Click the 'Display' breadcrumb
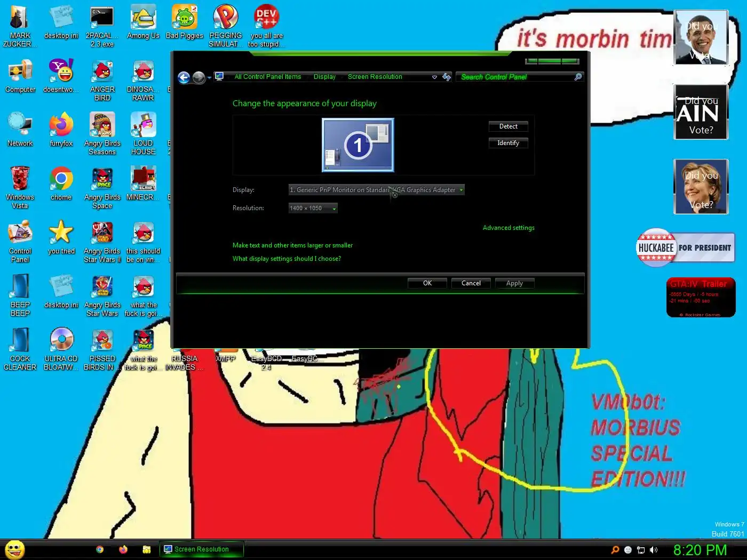The height and width of the screenshot is (560, 747). [x=324, y=77]
